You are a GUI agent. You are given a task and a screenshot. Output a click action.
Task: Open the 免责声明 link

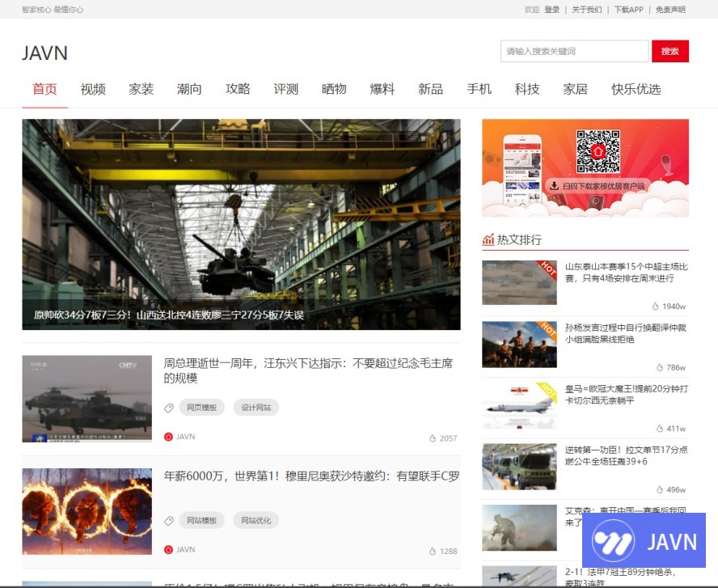670,10
